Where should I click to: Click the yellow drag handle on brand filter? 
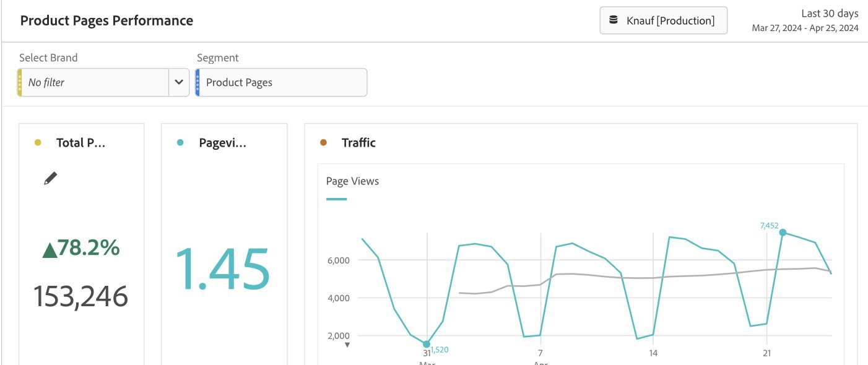coord(20,82)
